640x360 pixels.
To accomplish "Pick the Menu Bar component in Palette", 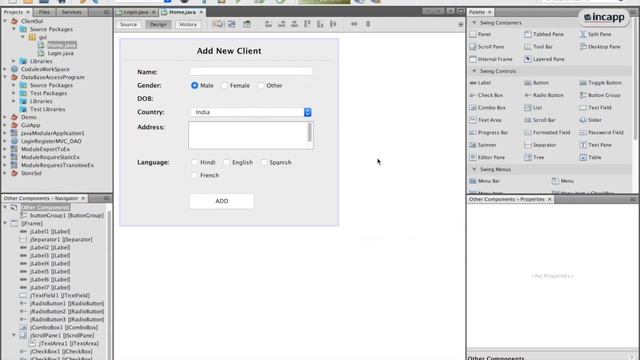I will pyautogui.click(x=484, y=181).
